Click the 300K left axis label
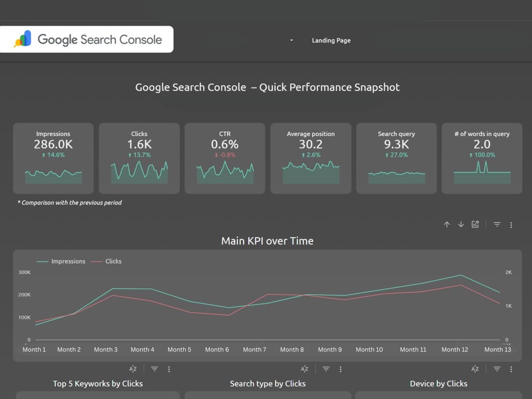Screen dimensions: 532x399 tap(25, 272)
